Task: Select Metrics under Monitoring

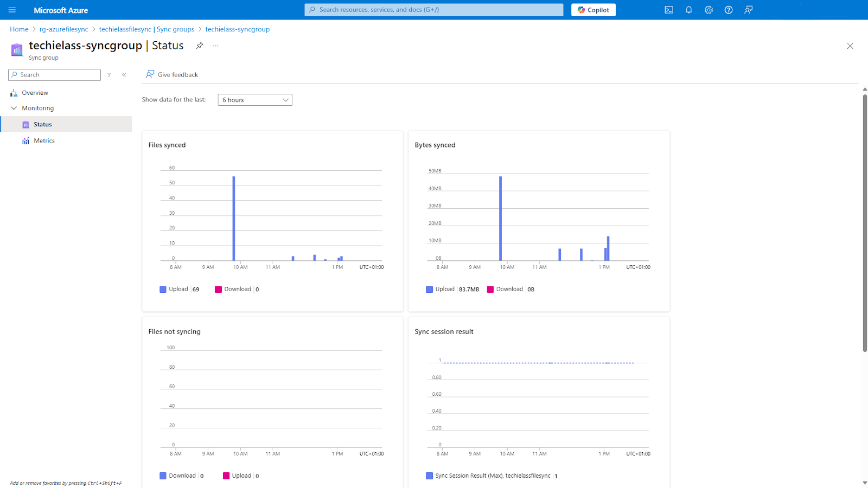Action: click(44, 140)
